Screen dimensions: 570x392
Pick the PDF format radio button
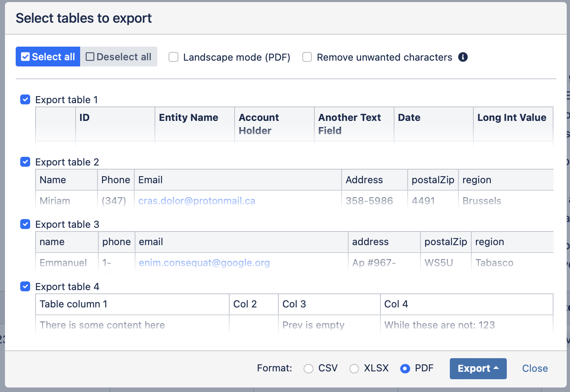pos(405,368)
